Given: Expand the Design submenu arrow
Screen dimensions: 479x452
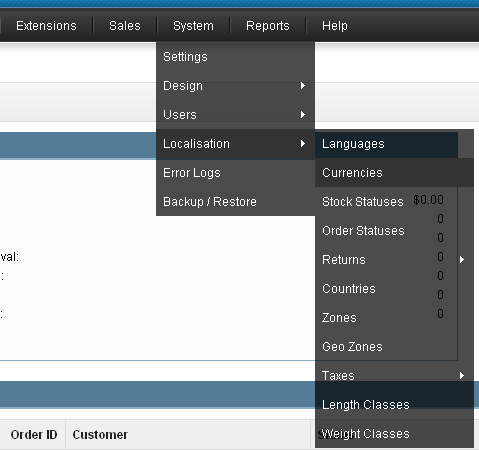Looking at the screenshot, I should (x=302, y=86).
